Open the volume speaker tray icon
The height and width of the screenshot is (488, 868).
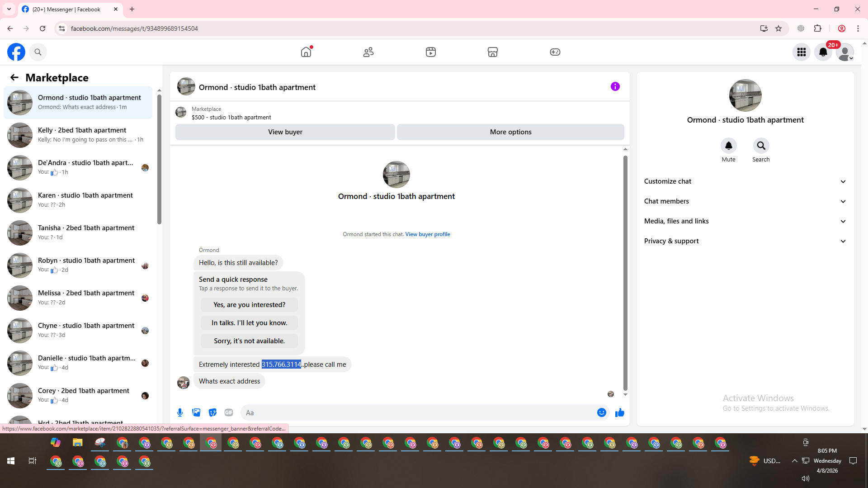point(806,479)
